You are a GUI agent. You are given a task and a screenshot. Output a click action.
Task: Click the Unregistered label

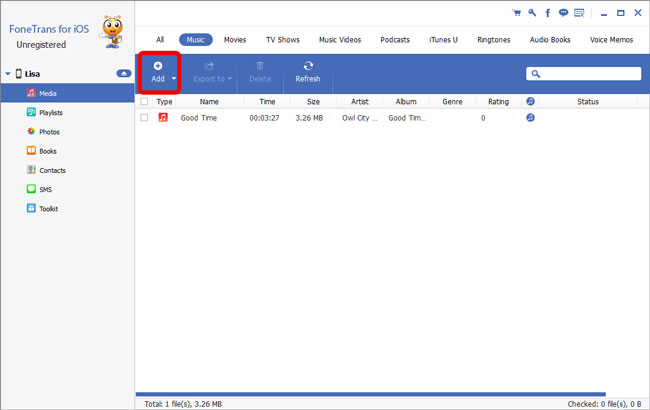point(41,45)
